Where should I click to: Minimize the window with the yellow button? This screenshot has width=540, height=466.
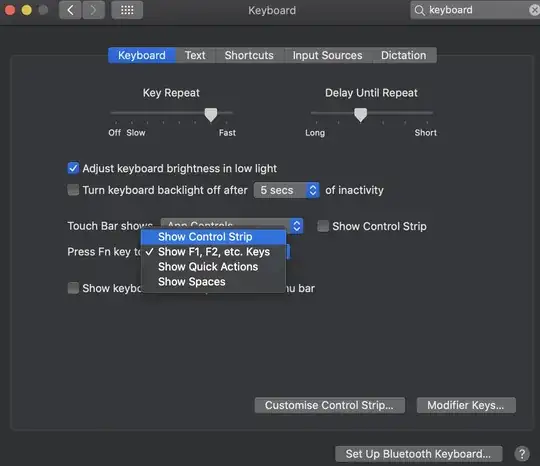click(27, 10)
